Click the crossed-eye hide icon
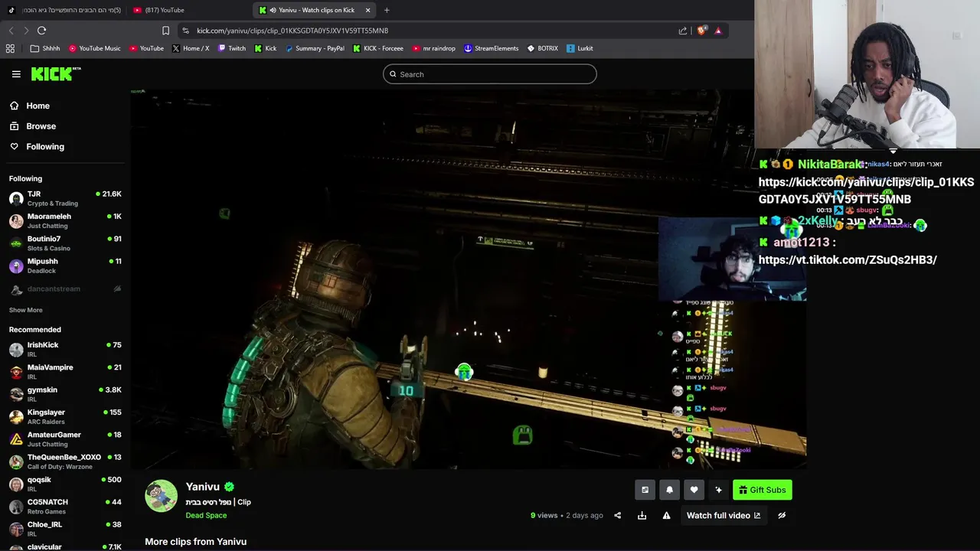Image resolution: width=980 pixels, height=551 pixels. [x=782, y=515]
